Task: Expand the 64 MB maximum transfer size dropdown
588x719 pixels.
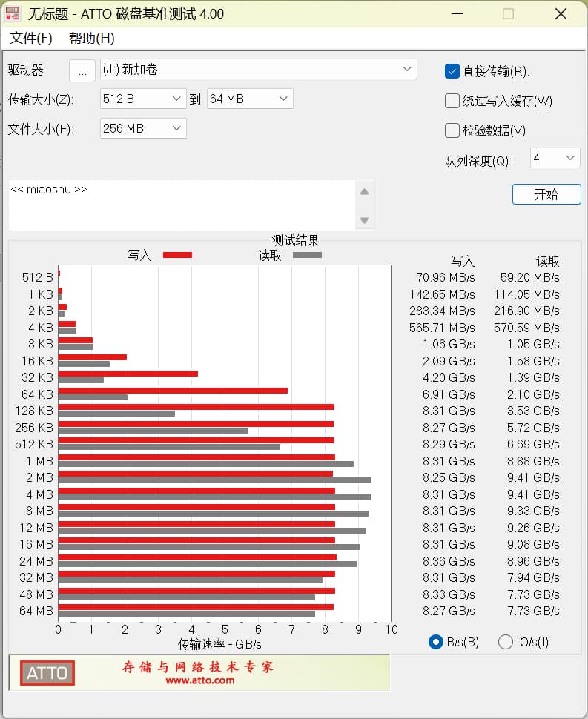Action: pos(250,99)
